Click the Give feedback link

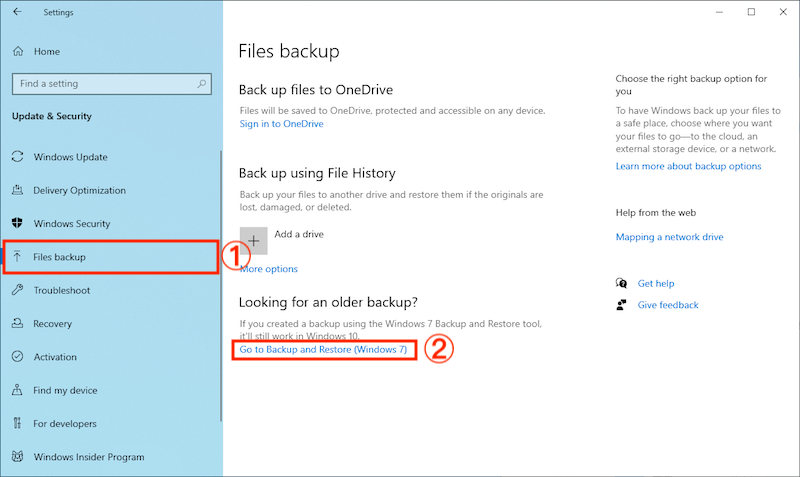667,305
